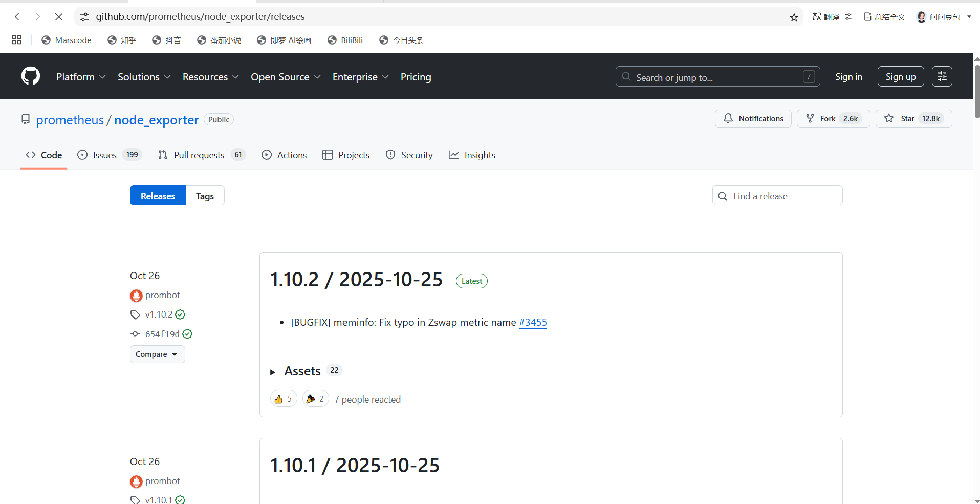Open 问问豆包 assistant
Viewport: 980px width, 504px height.
click(x=939, y=17)
